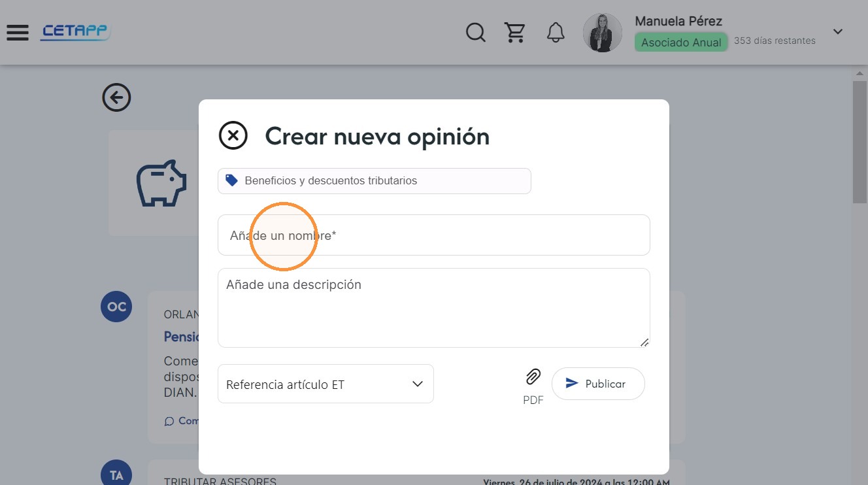Click the Beneficios y descuentos tributarios tag
This screenshot has height=485, width=868.
point(375,181)
